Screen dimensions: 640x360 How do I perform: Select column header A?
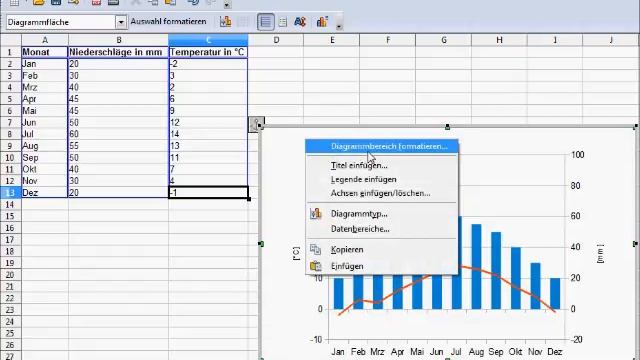(44, 40)
